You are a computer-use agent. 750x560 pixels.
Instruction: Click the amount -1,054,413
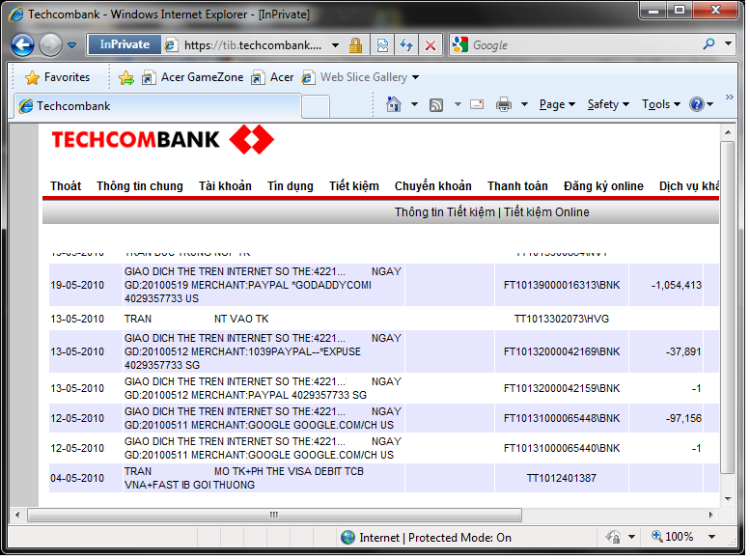677,285
